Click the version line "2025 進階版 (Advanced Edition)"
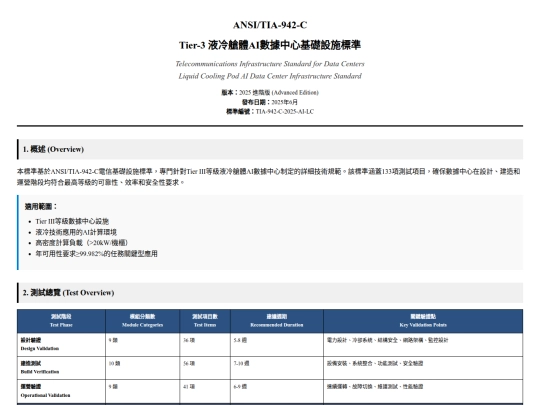 click(279, 93)
